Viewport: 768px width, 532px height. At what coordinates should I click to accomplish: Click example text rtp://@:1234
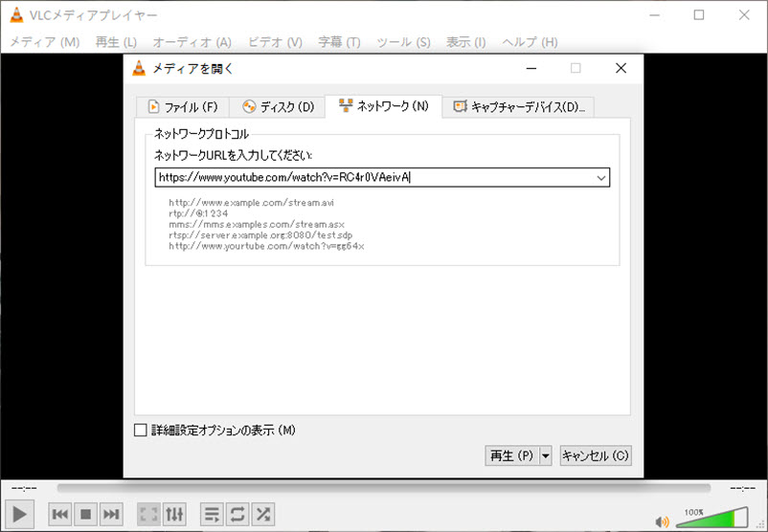(x=198, y=213)
